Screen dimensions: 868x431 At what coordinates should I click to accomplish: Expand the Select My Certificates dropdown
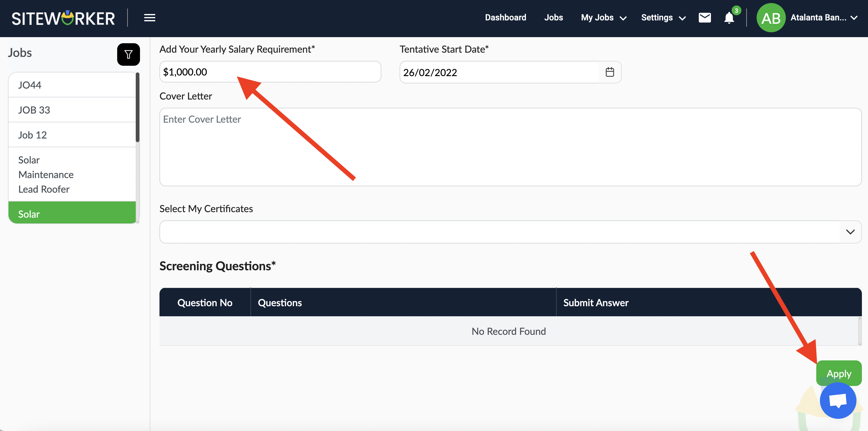point(850,231)
